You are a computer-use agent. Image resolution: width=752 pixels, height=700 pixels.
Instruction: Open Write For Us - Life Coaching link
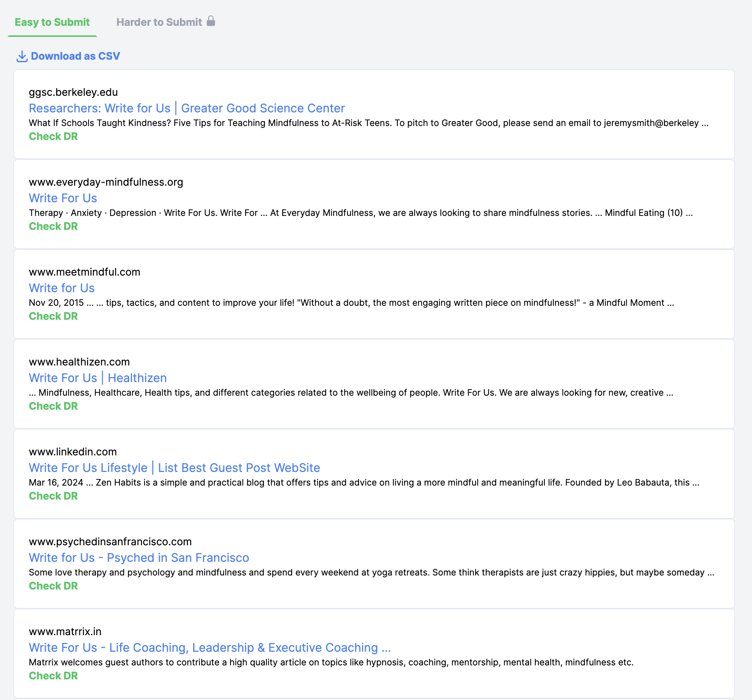click(210, 648)
